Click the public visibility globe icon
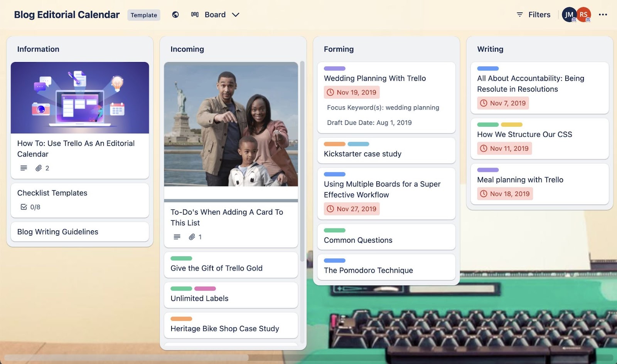Viewport: 617px width, 364px height. 175,15
